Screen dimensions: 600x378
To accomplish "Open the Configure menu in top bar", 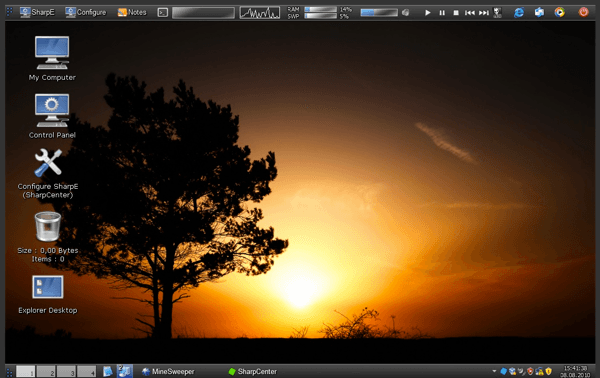I will click(x=86, y=12).
